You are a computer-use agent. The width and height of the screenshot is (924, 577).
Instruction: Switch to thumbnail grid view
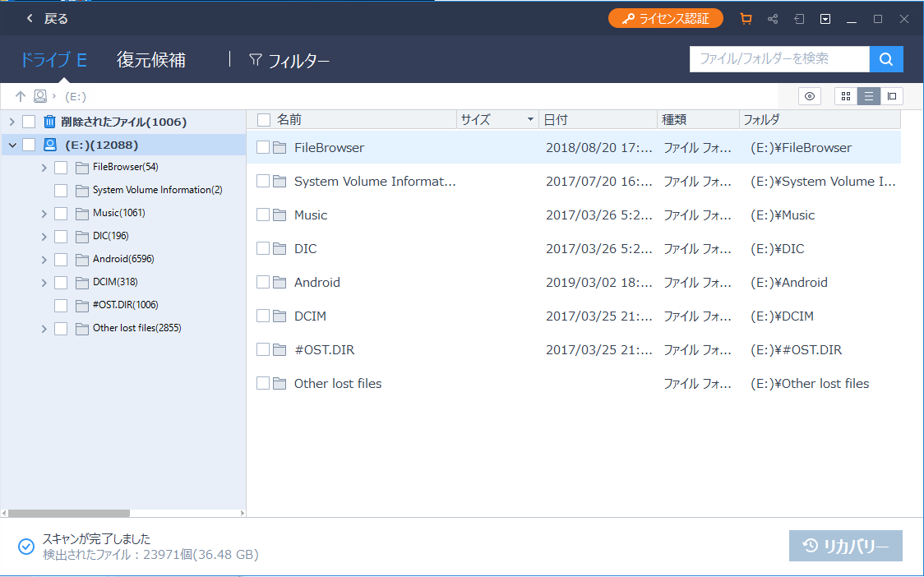tap(846, 96)
